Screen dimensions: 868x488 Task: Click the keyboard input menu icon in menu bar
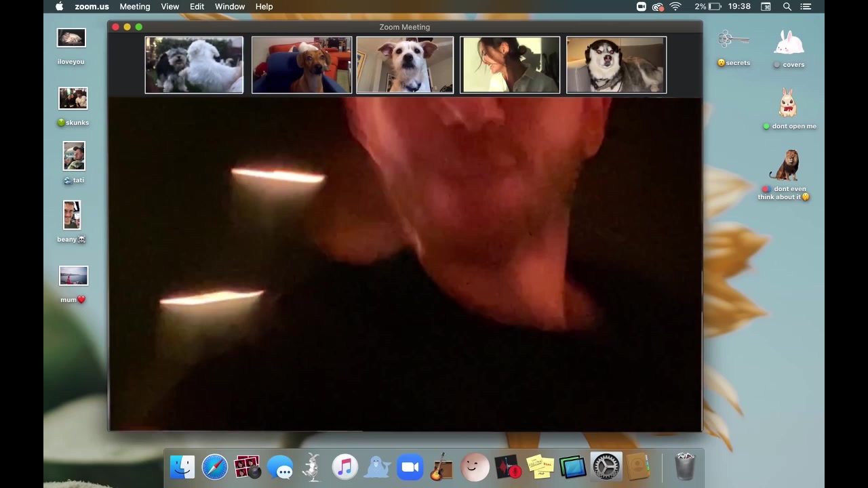pos(766,7)
